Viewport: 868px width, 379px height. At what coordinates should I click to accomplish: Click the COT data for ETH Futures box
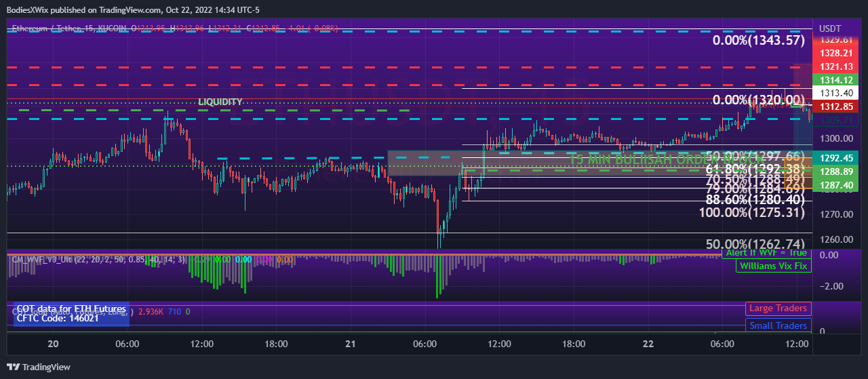pyautogui.click(x=71, y=314)
